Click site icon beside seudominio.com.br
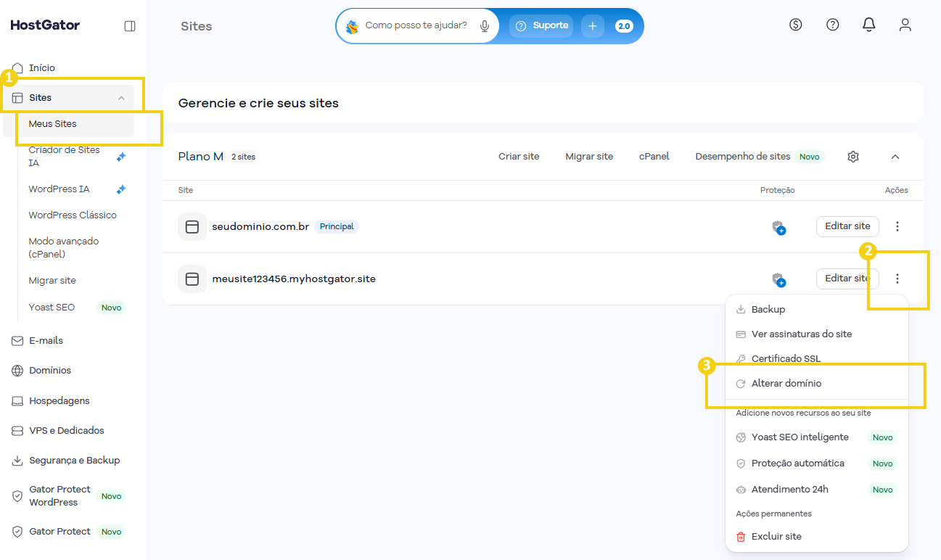The image size is (941, 560). [192, 227]
